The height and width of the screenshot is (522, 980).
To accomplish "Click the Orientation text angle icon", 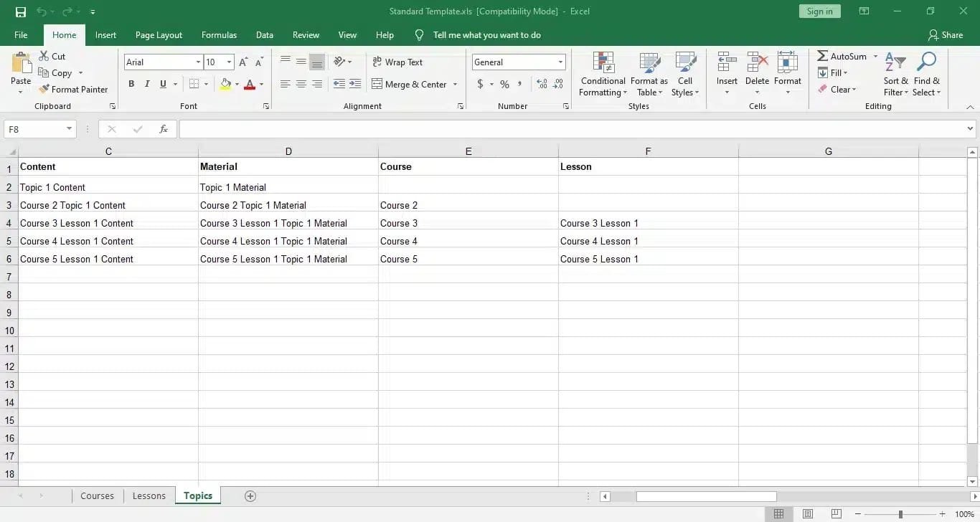I will [x=339, y=62].
